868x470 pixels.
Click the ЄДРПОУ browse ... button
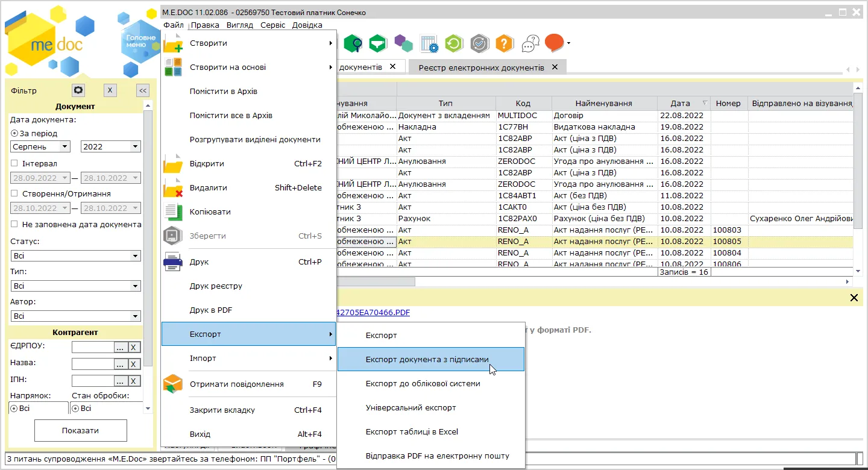click(121, 347)
